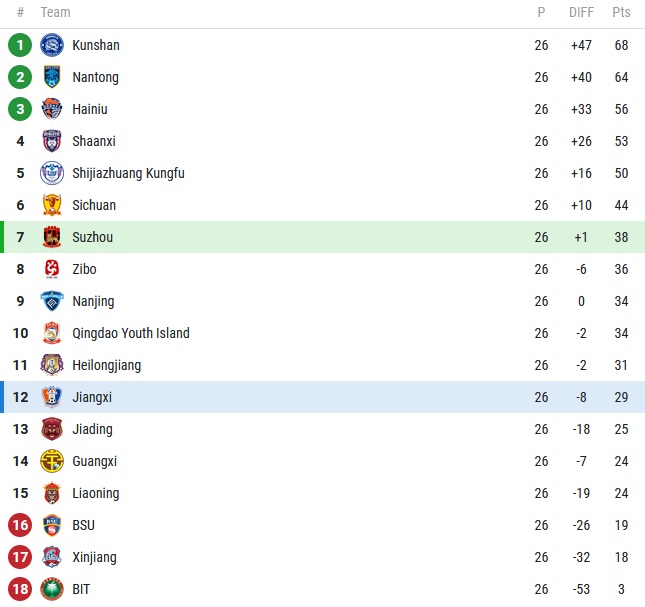Click the Hainiu team badge
645x607 pixels.
click(x=52, y=109)
